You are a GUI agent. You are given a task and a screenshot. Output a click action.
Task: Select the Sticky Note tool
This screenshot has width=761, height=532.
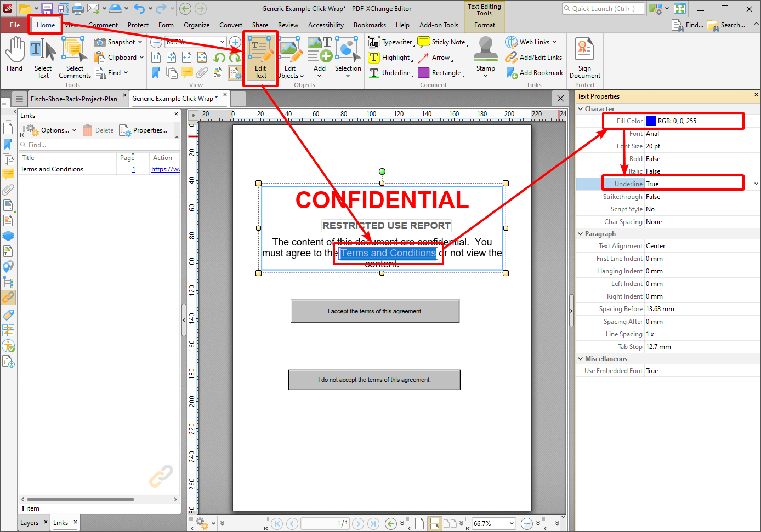[442, 42]
